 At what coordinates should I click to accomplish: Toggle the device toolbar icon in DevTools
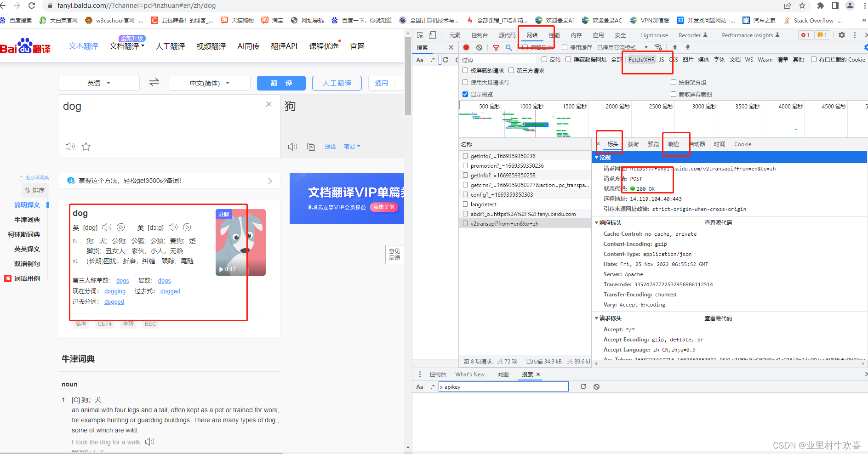pyautogui.click(x=432, y=35)
